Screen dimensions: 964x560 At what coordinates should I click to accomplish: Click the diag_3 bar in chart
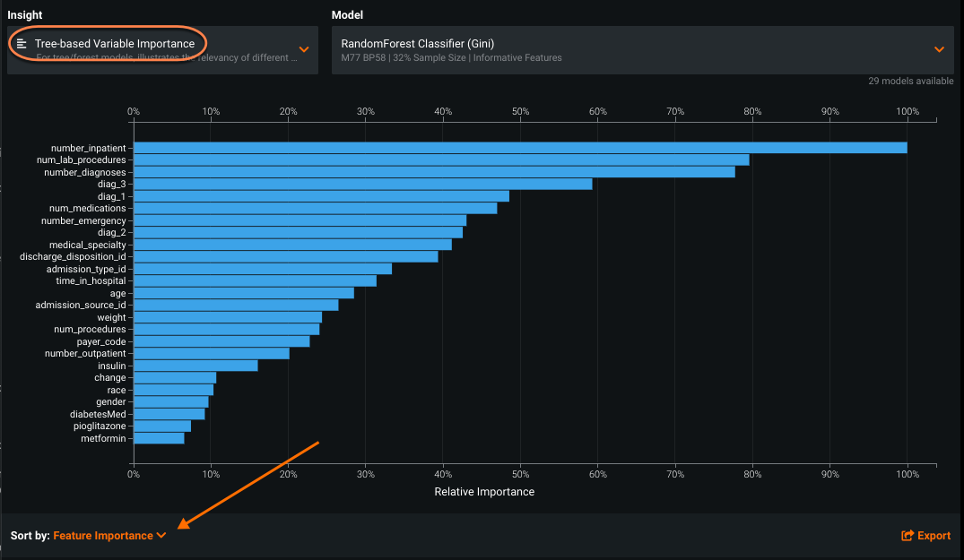(362, 184)
